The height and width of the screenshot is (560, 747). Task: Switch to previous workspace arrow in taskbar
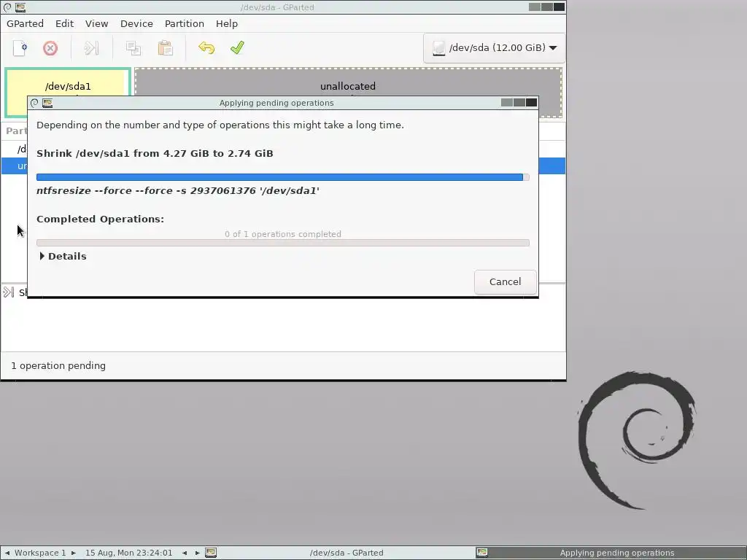pyautogui.click(x=7, y=553)
